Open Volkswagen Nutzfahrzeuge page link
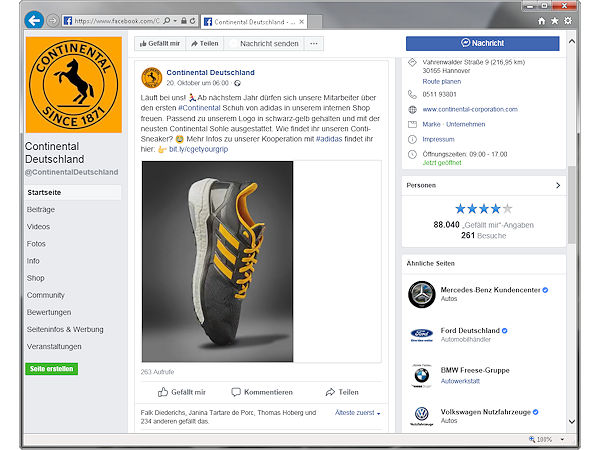Viewport: 600px width, 450px height. tap(486, 412)
